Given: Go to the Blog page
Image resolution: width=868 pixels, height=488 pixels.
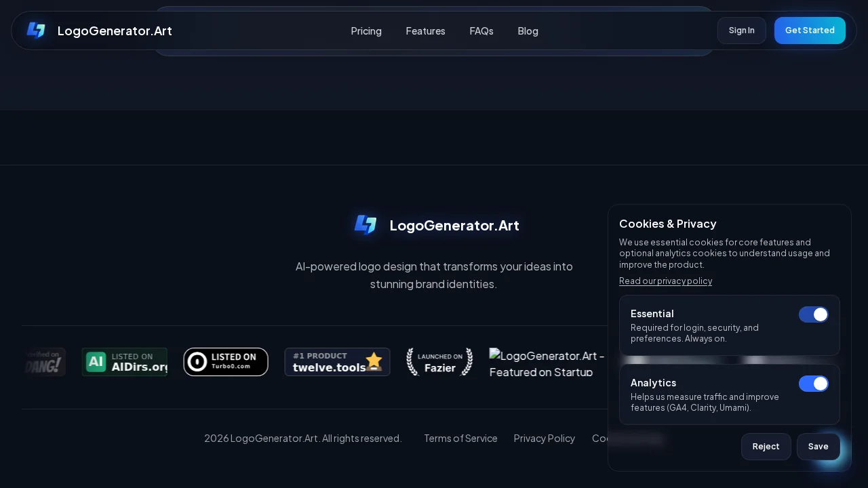Looking at the screenshot, I should click(x=528, y=31).
